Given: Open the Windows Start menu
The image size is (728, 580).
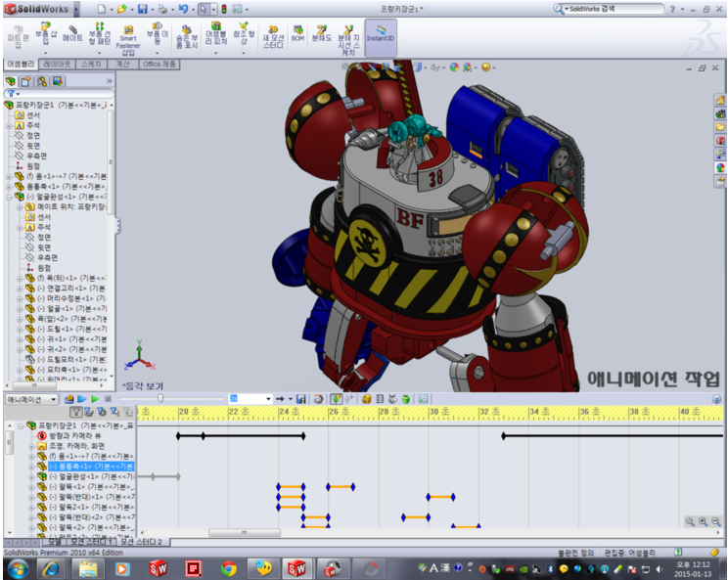Looking at the screenshot, I should click(x=19, y=568).
